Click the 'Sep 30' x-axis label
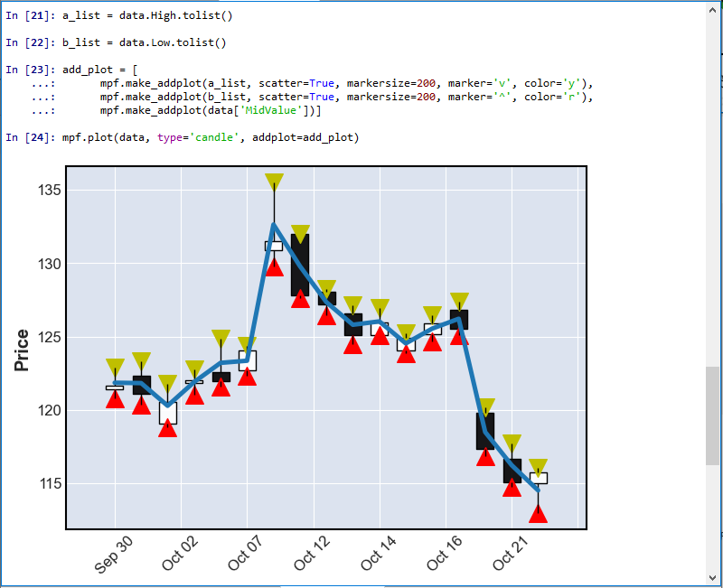The height and width of the screenshot is (588, 723). point(114,555)
